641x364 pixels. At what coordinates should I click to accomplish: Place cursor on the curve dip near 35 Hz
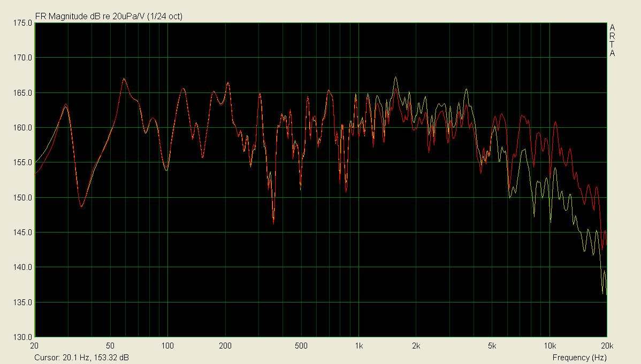coord(81,206)
